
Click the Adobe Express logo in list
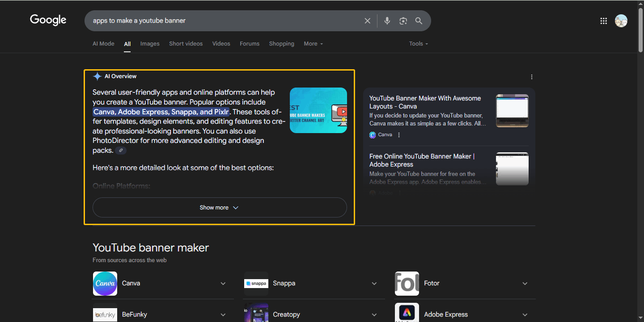click(x=407, y=313)
